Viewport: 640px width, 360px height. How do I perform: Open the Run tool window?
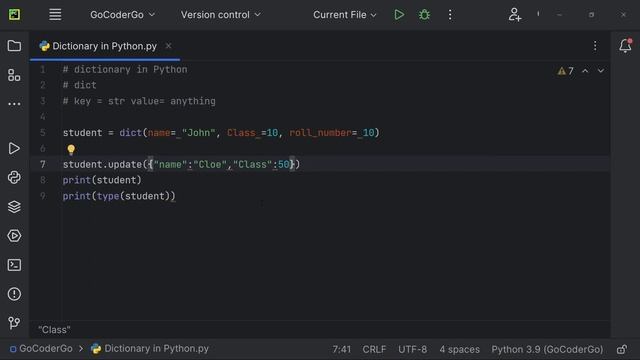14,148
